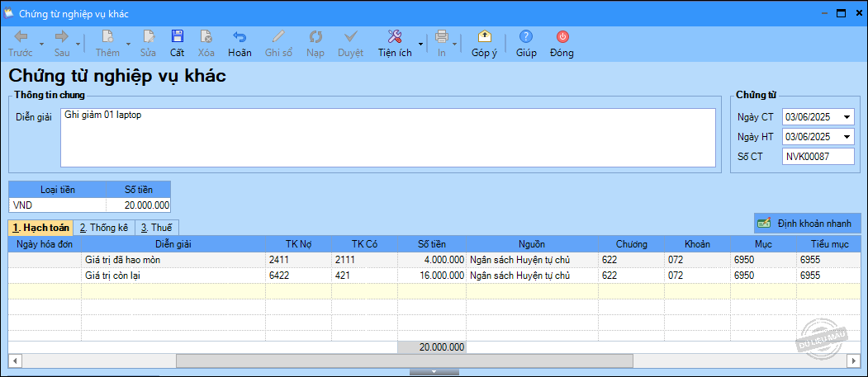The width and height of the screenshot is (868, 377).
Task: Click Mục cell 6950 in 'Giá trị còn lại' row
Action: point(763,276)
